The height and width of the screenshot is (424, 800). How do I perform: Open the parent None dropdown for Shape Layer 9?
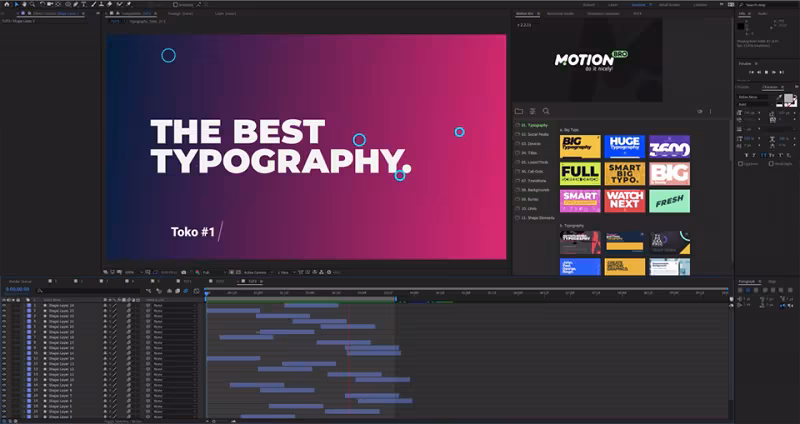174,385
